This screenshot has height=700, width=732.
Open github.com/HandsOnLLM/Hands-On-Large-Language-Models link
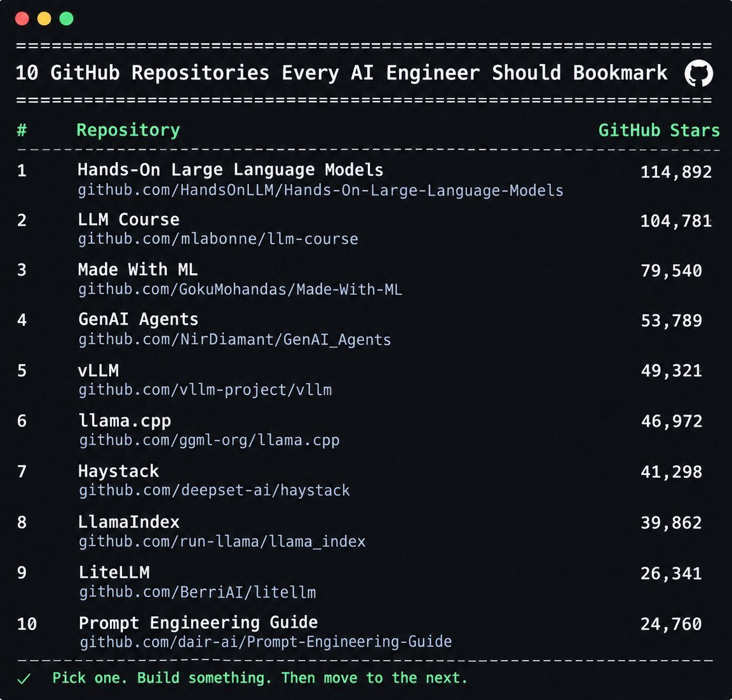tap(321, 191)
